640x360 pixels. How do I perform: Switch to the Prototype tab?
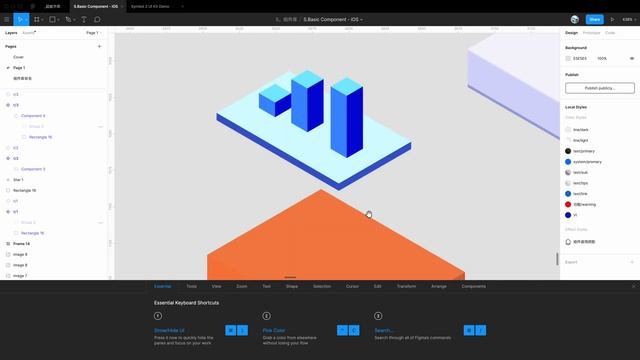click(x=591, y=33)
